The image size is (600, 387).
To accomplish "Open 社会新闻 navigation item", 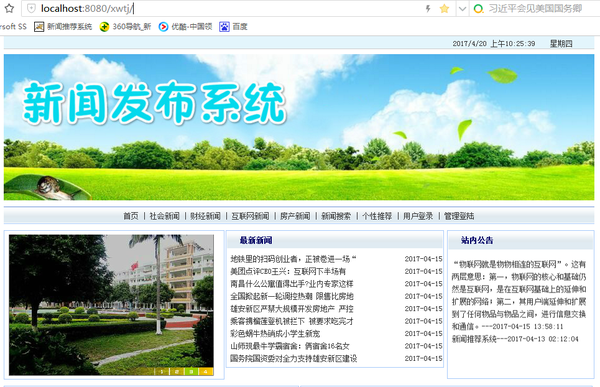I will (x=165, y=216).
